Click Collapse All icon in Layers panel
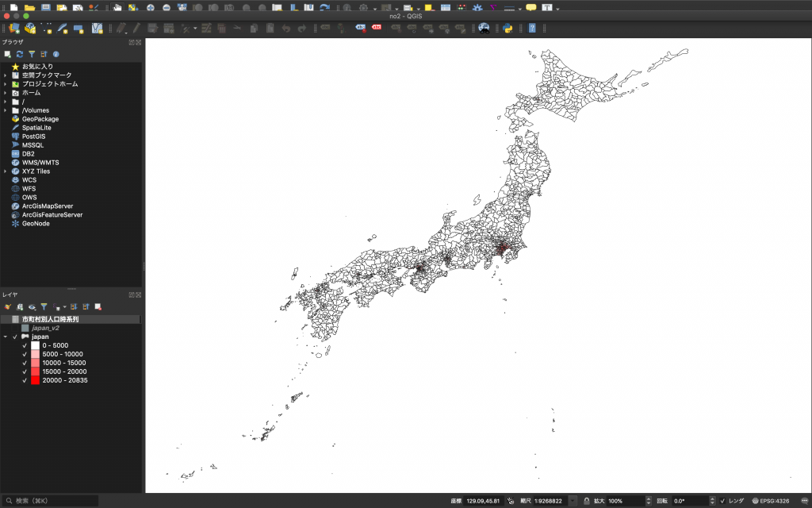Screen dimensions: 812x508 [x=86, y=307]
